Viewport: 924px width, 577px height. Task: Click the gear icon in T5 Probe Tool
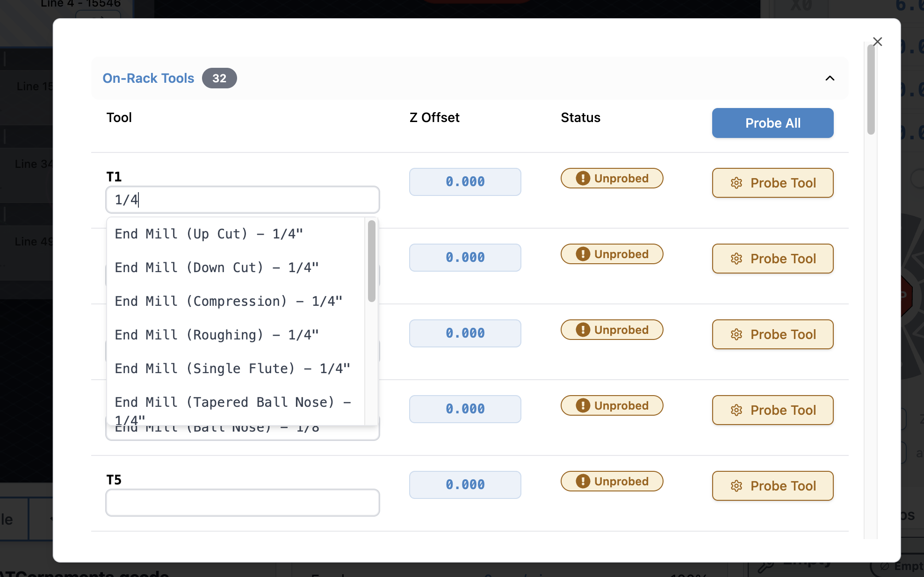pyautogui.click(x=736, y=486)
